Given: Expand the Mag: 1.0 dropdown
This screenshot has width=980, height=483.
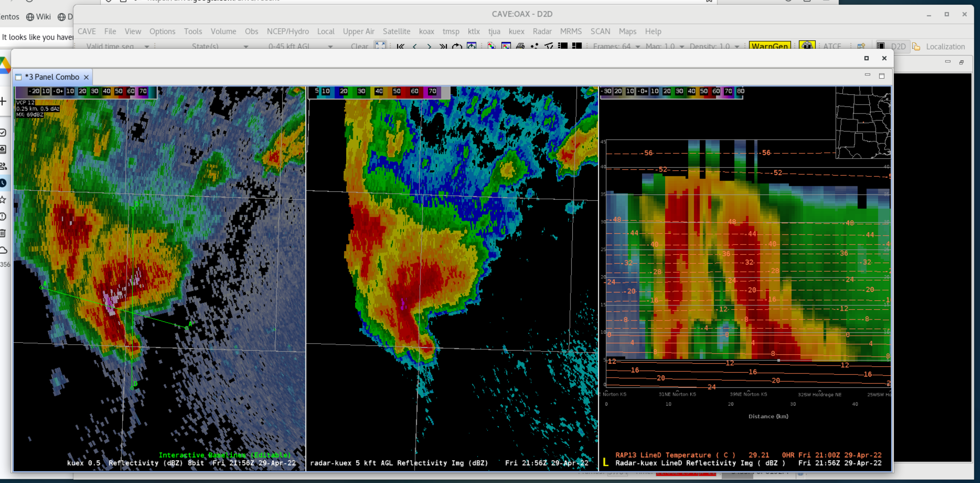Looking at the screenshot, I should pyautogui.click(x=682, y=47).
